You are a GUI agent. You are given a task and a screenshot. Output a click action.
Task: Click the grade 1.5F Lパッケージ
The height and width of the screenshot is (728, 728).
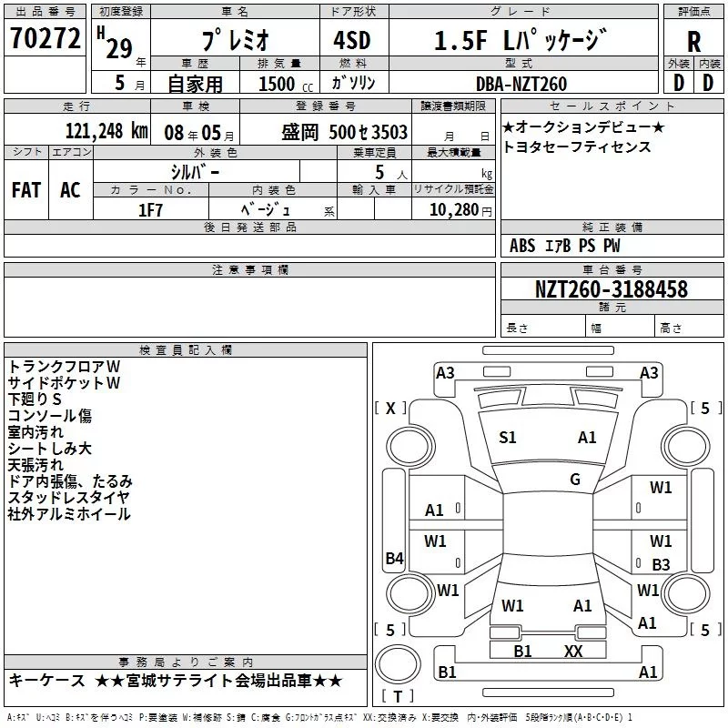point(521,40)
